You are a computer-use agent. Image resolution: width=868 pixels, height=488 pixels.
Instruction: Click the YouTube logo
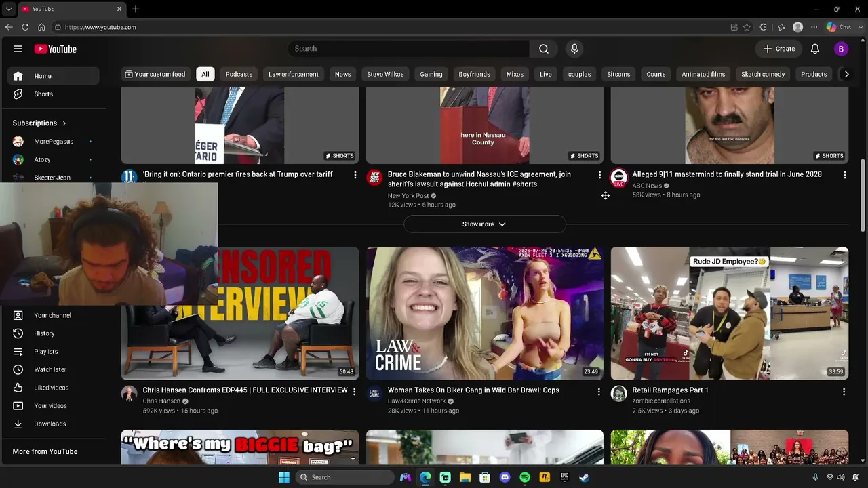tap(56, 49)
